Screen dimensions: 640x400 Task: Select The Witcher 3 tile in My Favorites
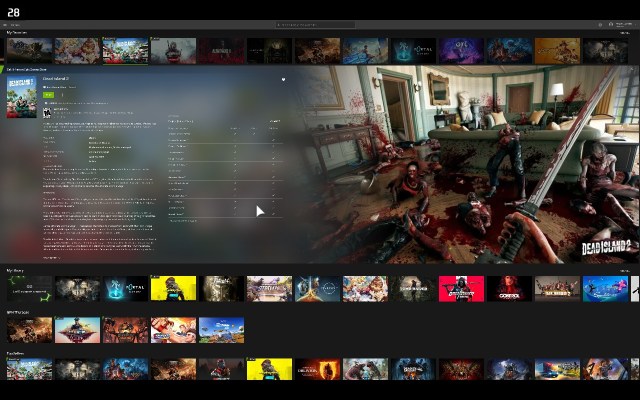point(173,51)
